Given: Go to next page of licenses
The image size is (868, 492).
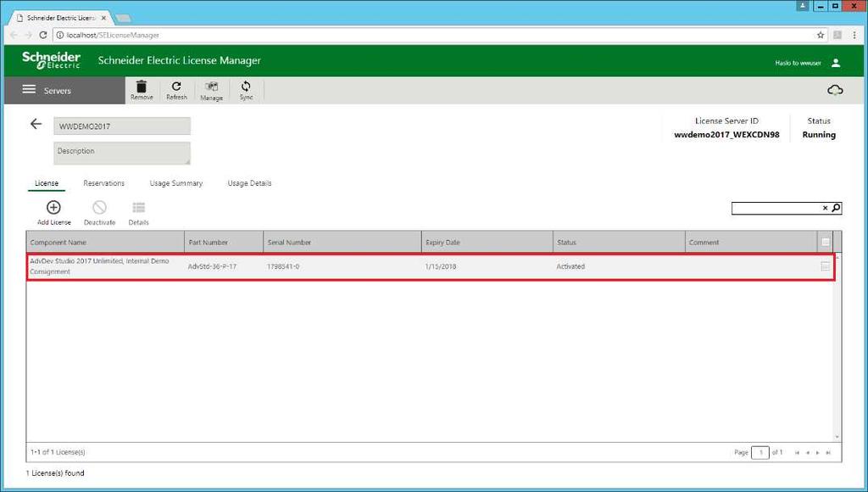Looking at the screenshot, I should coord(818,453).
